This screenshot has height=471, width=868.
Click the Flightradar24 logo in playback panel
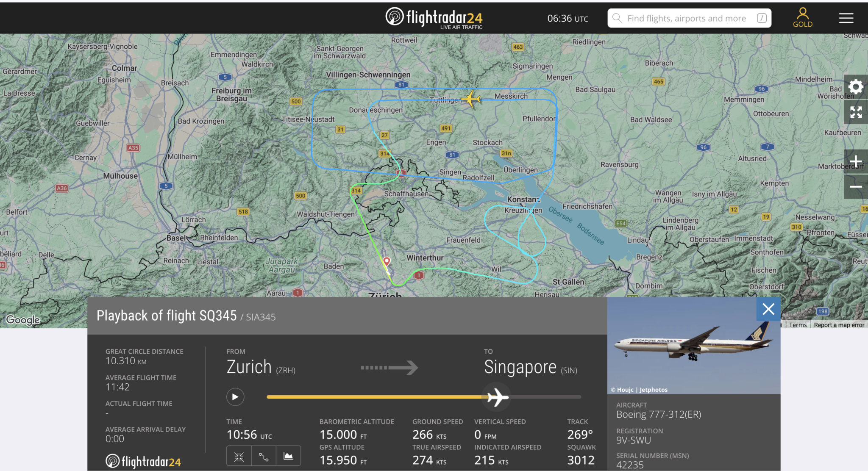pyautogui.click(x=143, y=461)
